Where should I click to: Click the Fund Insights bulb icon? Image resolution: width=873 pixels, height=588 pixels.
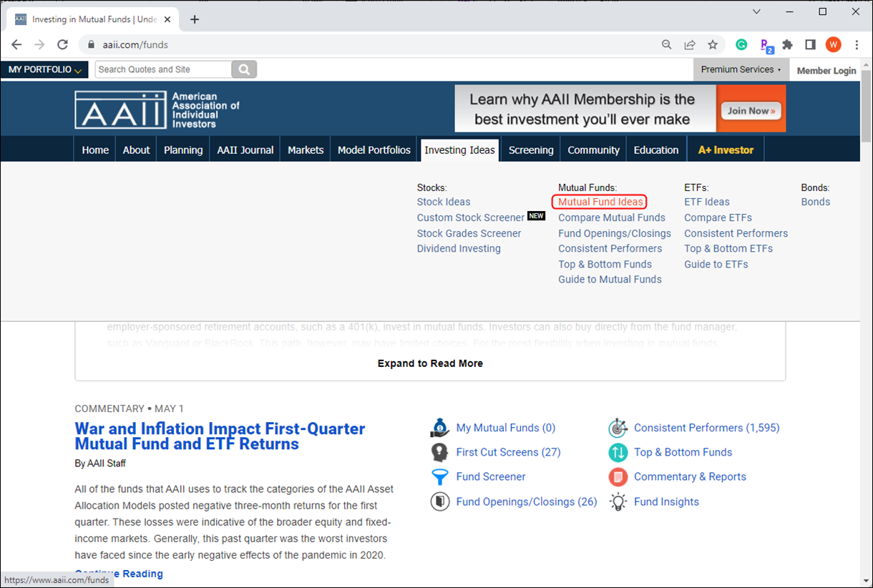[x=618, y=501]
